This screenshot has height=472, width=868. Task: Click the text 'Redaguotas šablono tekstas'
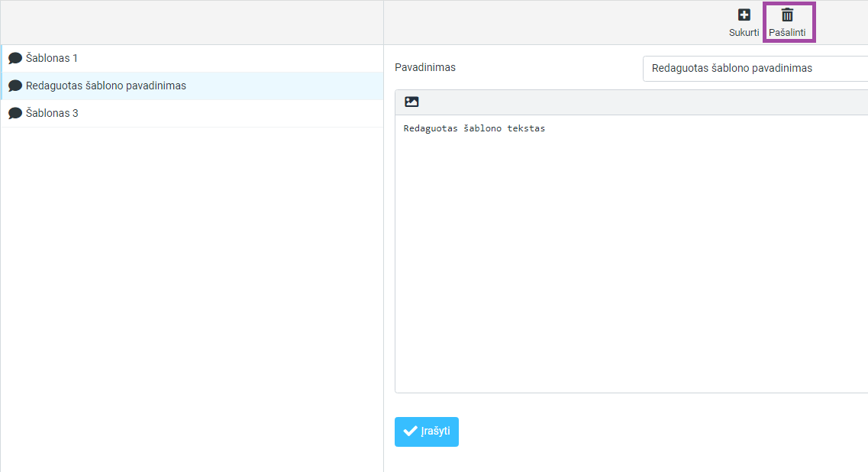[x=474, y=128]
